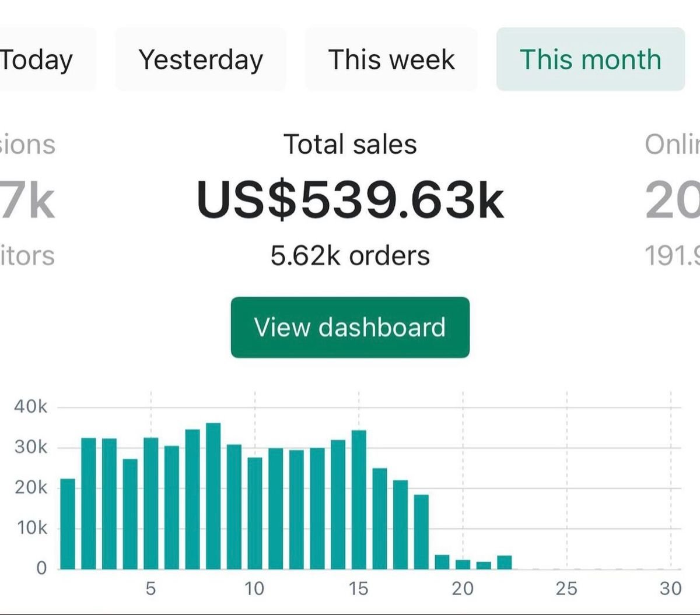This screenshot has height=615, width=700.
Task: Select the 5.62k orders text
Action: coord(349,254)
